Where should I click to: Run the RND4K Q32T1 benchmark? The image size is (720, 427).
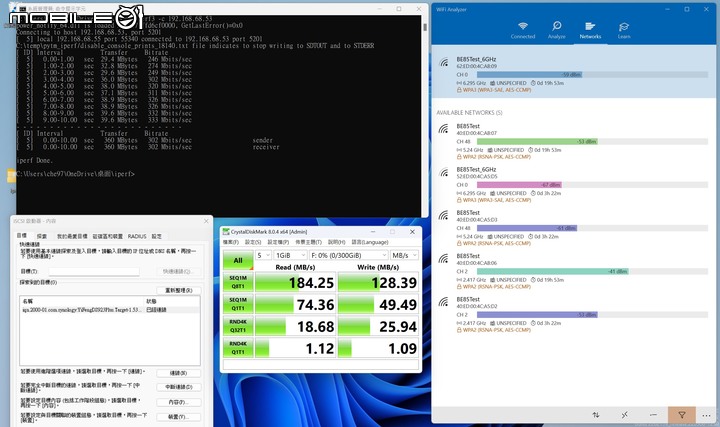(238, 326)
